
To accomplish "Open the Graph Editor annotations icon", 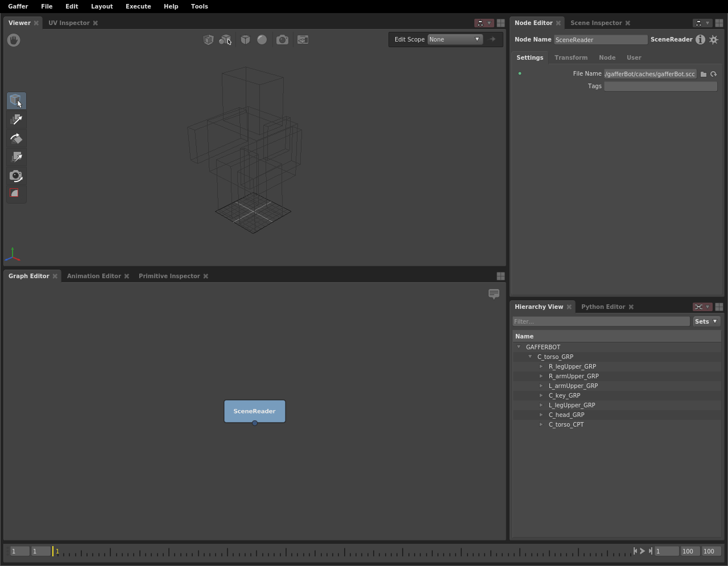I will click(494, 294).
